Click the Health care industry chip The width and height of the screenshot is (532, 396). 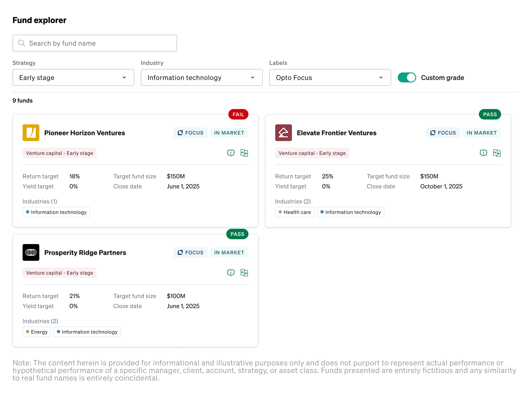click(294, 212)
